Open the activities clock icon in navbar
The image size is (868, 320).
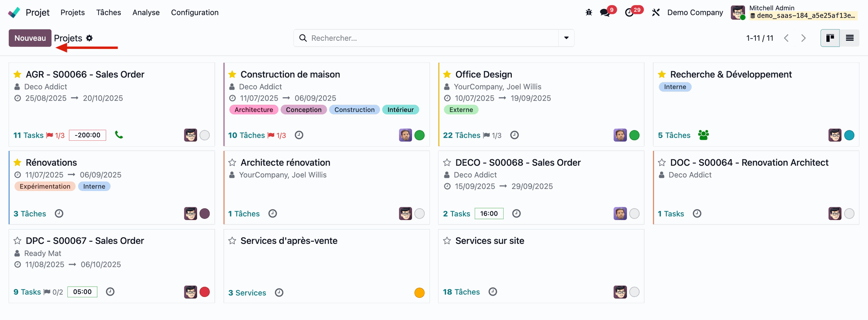click(x=629, y=13)
